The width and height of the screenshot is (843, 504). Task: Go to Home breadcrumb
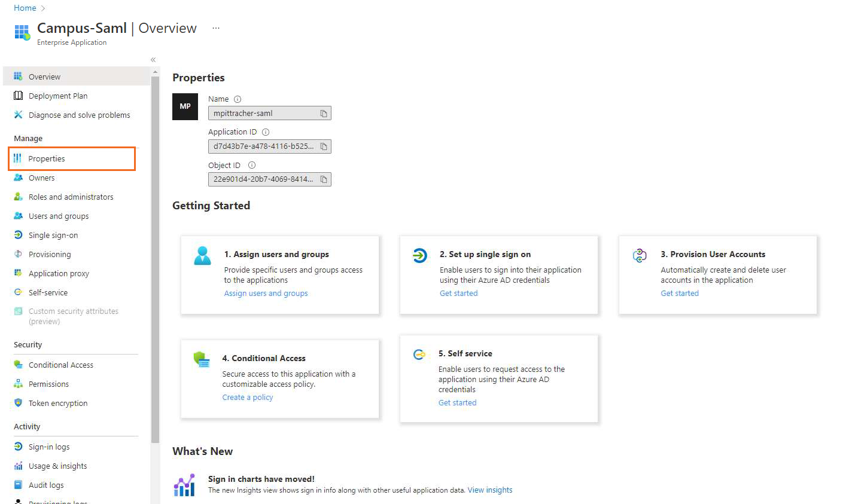pos(25,8)
